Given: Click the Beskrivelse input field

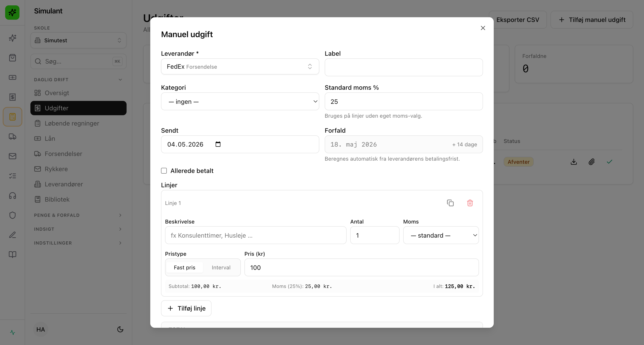Looking at the screenshot, I should click(x=256, y=235).
